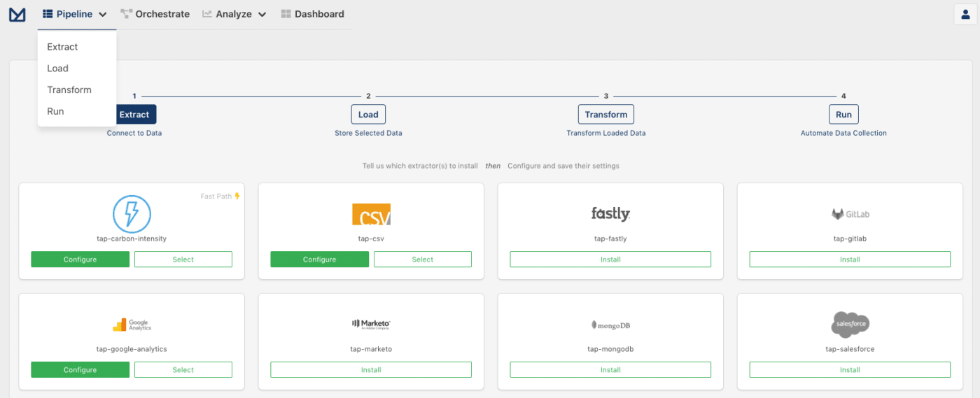
Task: Click the CSV logo icon
Action: pos(371,214)
